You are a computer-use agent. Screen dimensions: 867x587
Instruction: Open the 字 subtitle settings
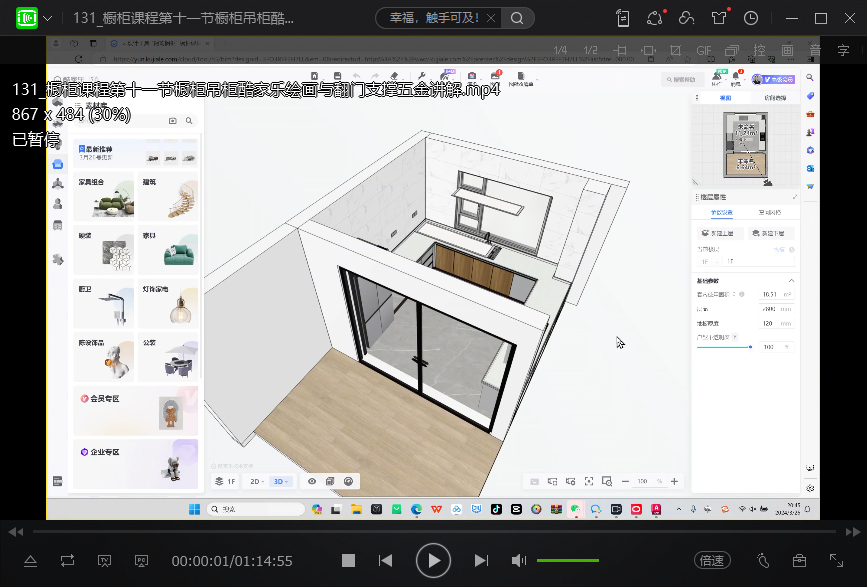point(843,50)
